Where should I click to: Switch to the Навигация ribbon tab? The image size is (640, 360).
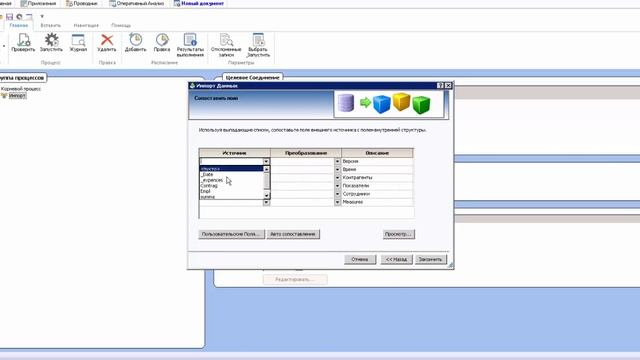pos(86,25)
